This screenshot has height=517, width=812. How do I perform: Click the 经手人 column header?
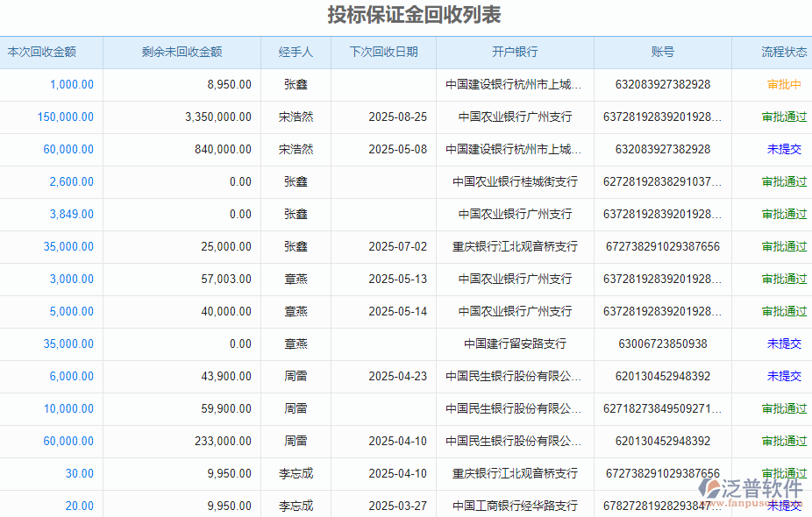click(x=296, y=52)
